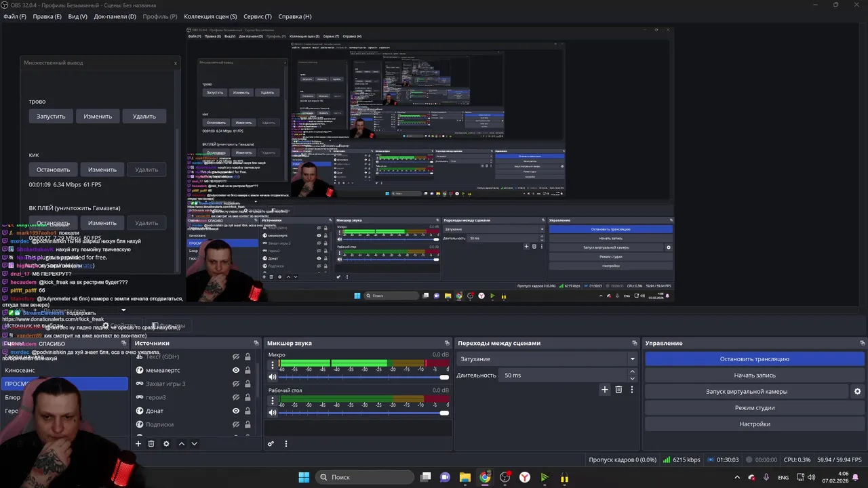Toggle lock on Донат source
Screen dimensions: 868x488
pos(248,411)
